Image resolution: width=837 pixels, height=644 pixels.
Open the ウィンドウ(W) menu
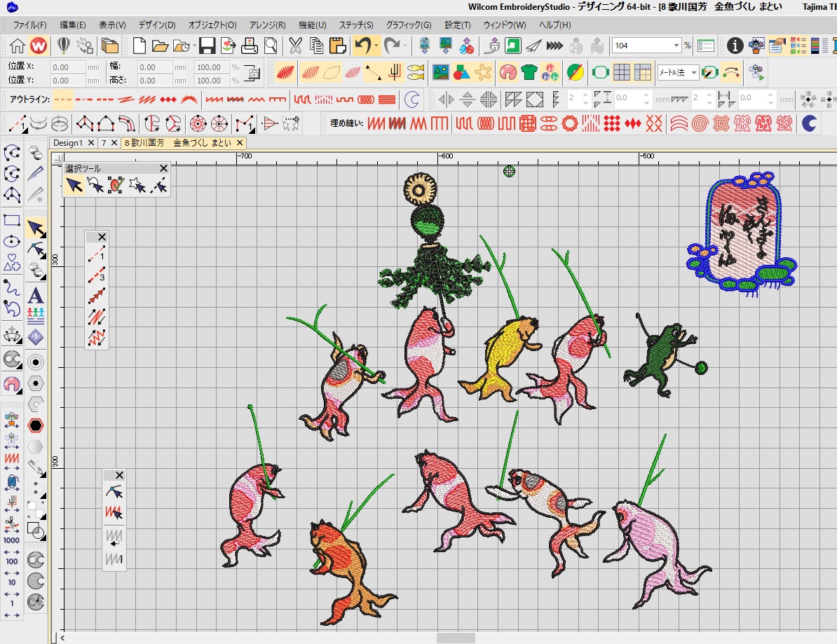click(505, 25)
